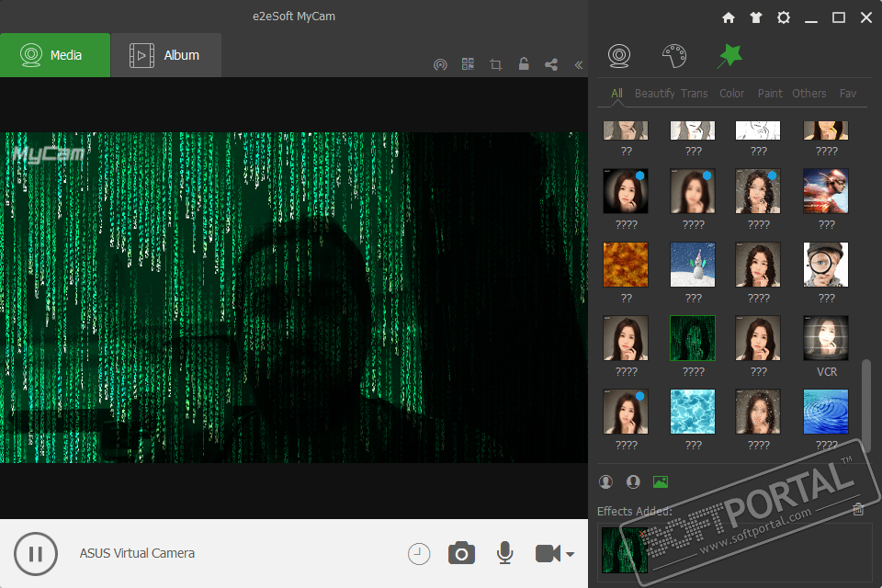882x588 pixels.
Task: Apply the magnifying glass effect
Action: 826,265
